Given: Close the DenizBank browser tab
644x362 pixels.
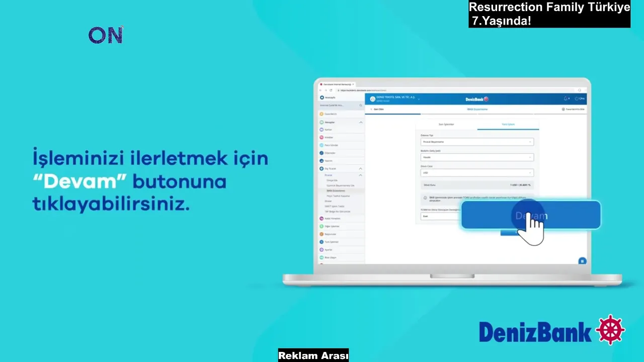Looking at the screenshot, I should click(x=353, y=84).
